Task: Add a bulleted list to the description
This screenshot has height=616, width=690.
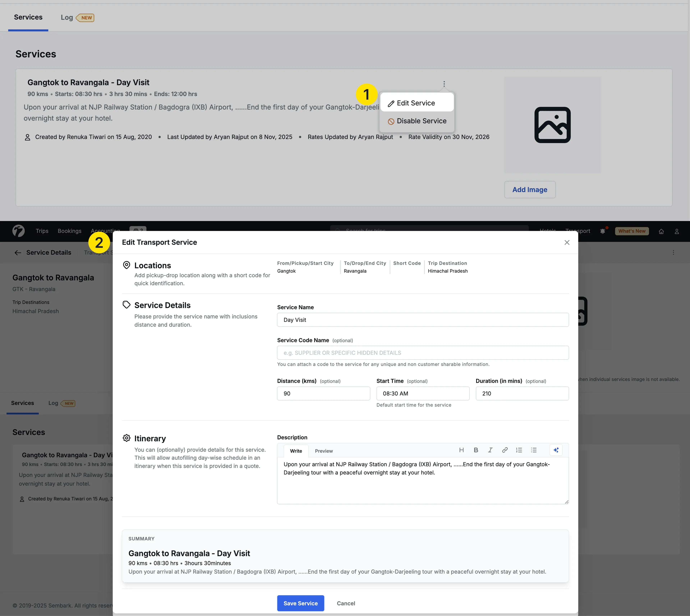Action: coord(533,450)
